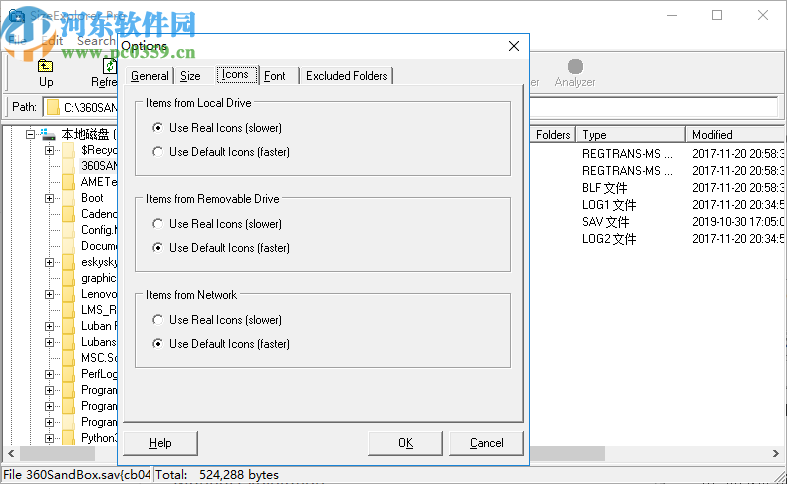This screenshot has height=484, width=787.
Task: Switch to the Font tab
Action: [x=275, y=76]
